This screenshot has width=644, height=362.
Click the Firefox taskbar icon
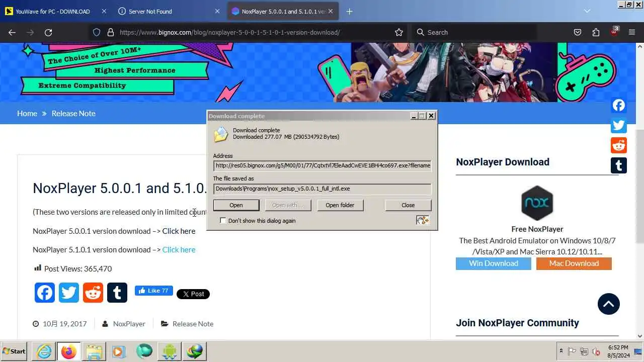coord(69,351)
